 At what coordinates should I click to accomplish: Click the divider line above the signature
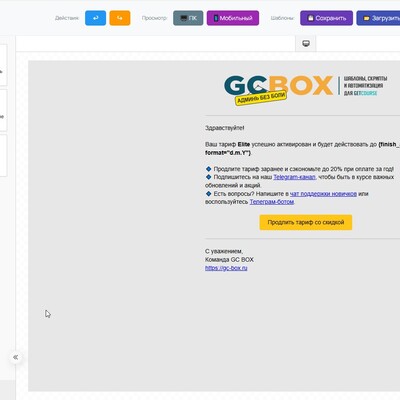[302, 239]
